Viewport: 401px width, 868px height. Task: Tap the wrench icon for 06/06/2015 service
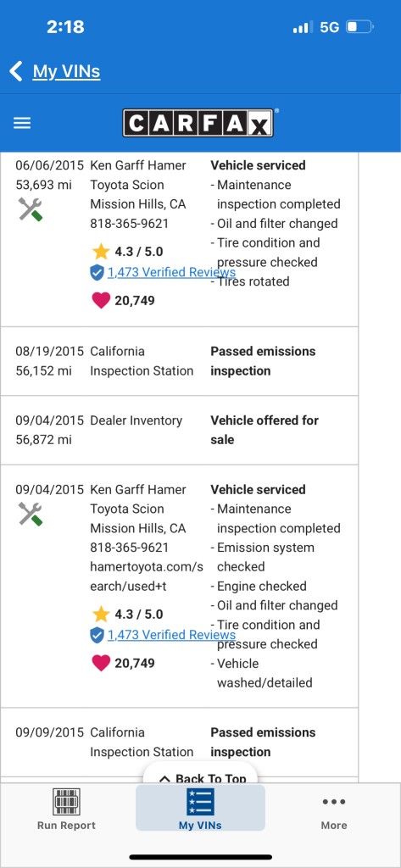point(31,210)
